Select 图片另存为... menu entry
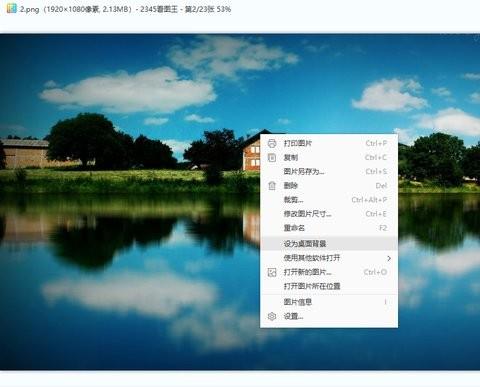The height and width of the screenshot is (387, 480). (x=329, y=171)
